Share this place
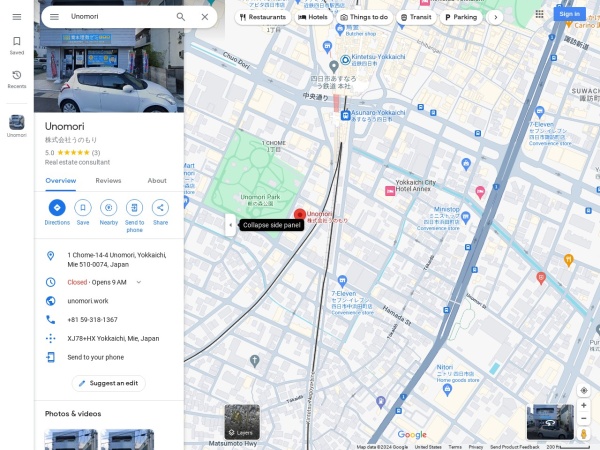 coord(160,213)
